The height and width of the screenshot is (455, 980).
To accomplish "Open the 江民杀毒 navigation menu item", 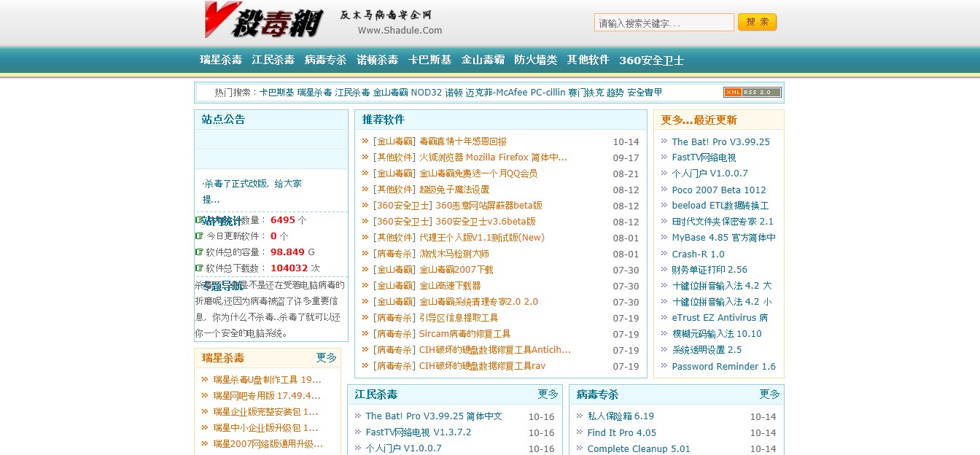I will pyautogui.click(x=273, y=60).
